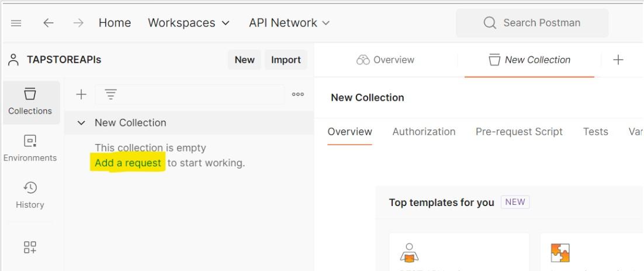
Task: Open Collections in the sidebar
Action: point(30,101)
